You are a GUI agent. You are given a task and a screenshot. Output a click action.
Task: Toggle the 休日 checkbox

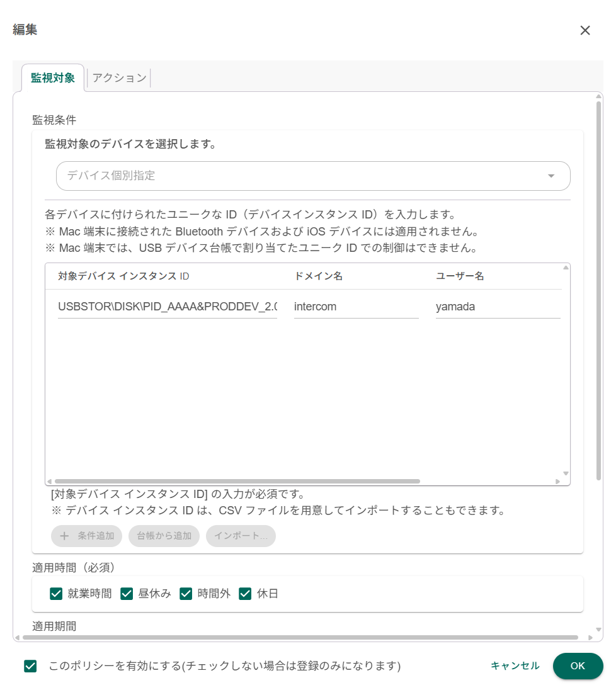[245, 593]
